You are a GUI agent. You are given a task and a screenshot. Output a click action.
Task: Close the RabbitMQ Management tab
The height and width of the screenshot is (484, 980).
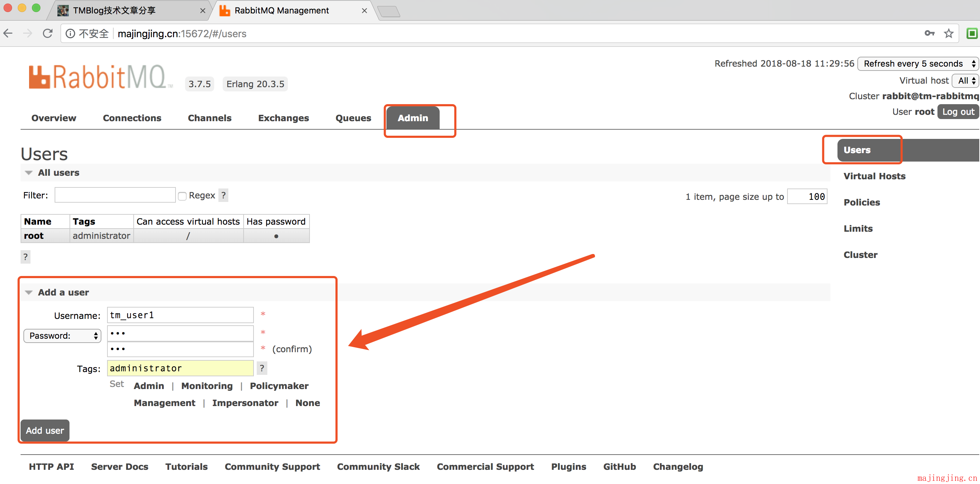[364, 11]
